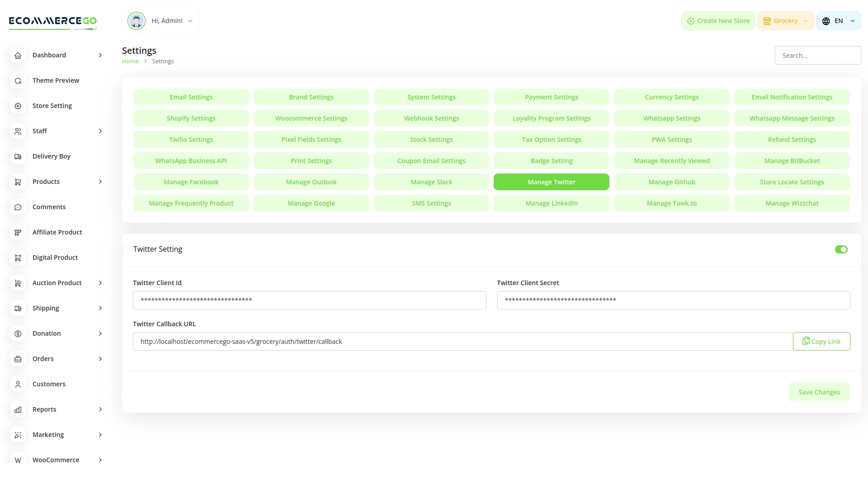Open the Digital Product sidebar icon
Image resolution: width=868 pixels, height=488 pixels.
coord(18,258)
